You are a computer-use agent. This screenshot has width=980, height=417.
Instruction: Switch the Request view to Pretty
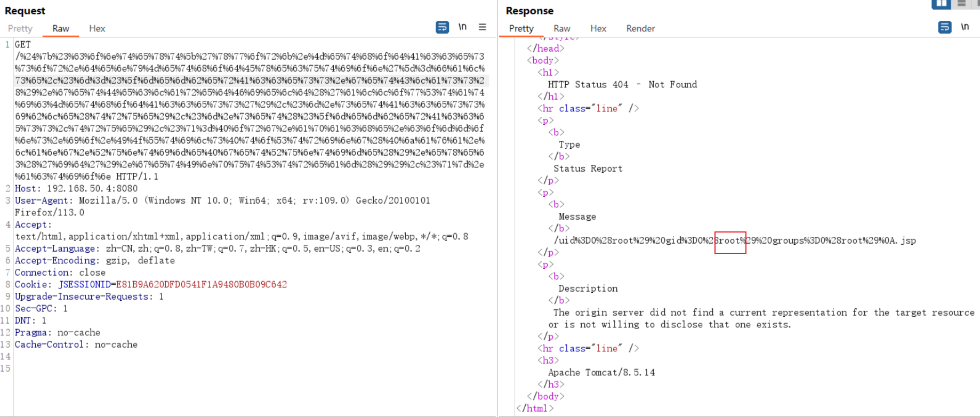click(20, 28)
